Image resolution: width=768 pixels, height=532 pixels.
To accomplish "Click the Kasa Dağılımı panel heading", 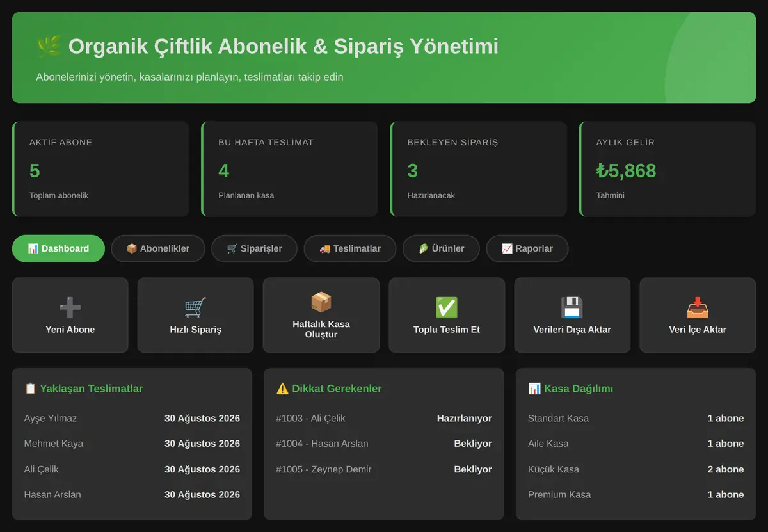I will point(571,389).
